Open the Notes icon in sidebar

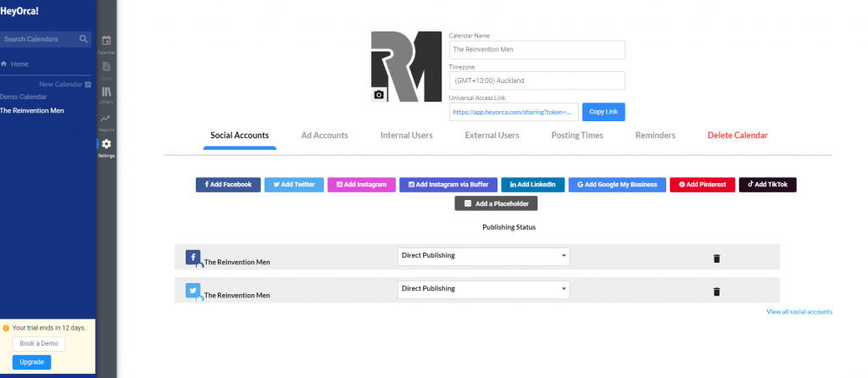[x=106, y=67]
